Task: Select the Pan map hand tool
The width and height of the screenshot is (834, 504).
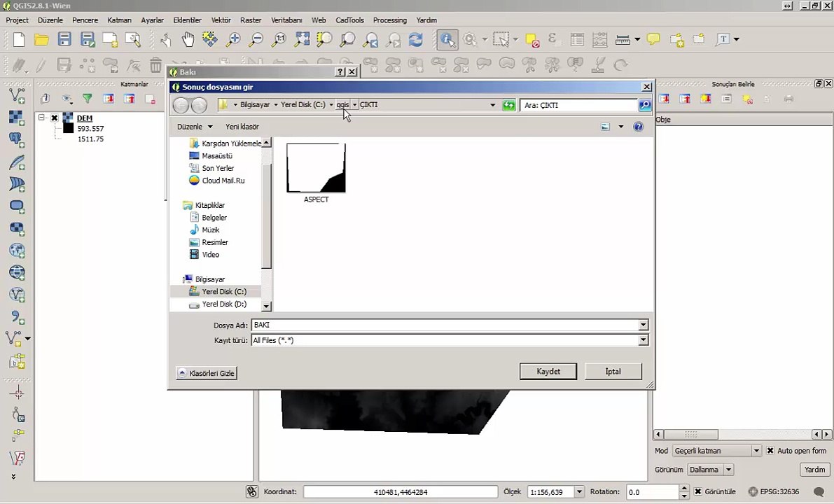Action: [x=188, y=39]
